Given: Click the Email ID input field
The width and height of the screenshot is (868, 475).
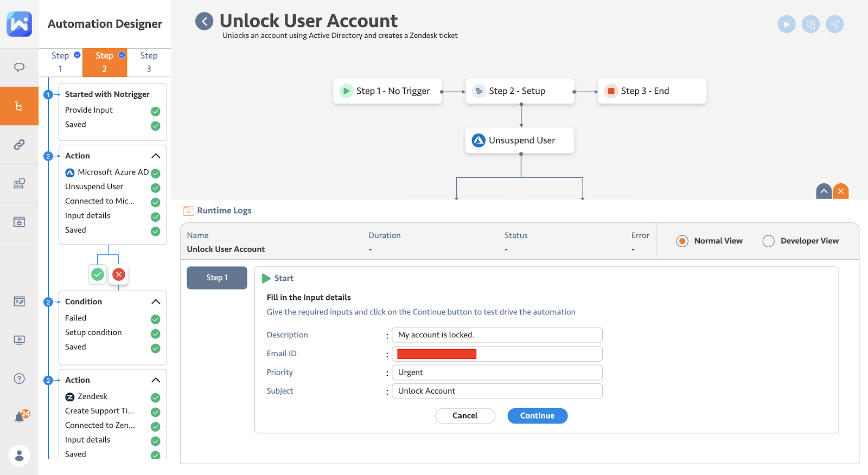Looking at the screenshot, I should tap(497, 354).
